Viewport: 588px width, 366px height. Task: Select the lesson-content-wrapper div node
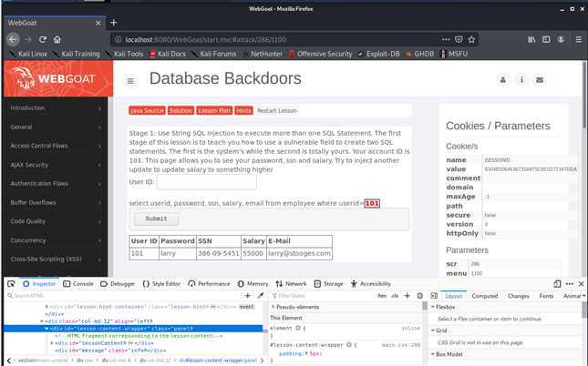[133, 329]
